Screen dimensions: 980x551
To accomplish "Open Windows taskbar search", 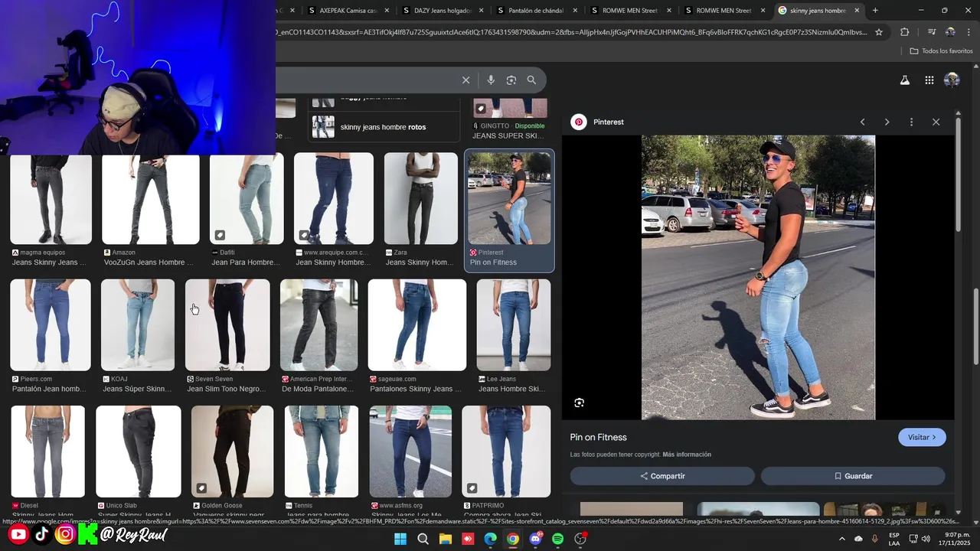I will [423, 539].
